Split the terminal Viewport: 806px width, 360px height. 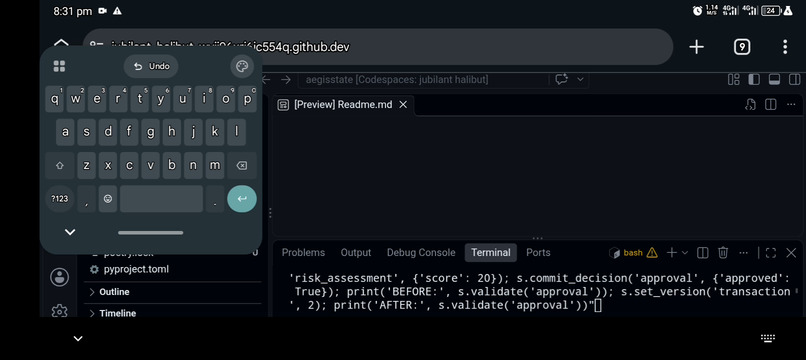[x=703, y=253]
